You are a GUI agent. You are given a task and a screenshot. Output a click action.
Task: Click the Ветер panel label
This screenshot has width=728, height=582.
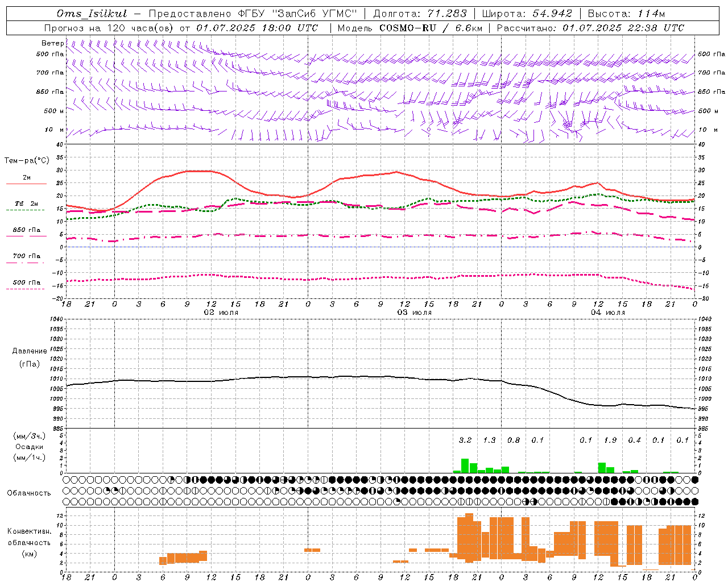[52, 43]
